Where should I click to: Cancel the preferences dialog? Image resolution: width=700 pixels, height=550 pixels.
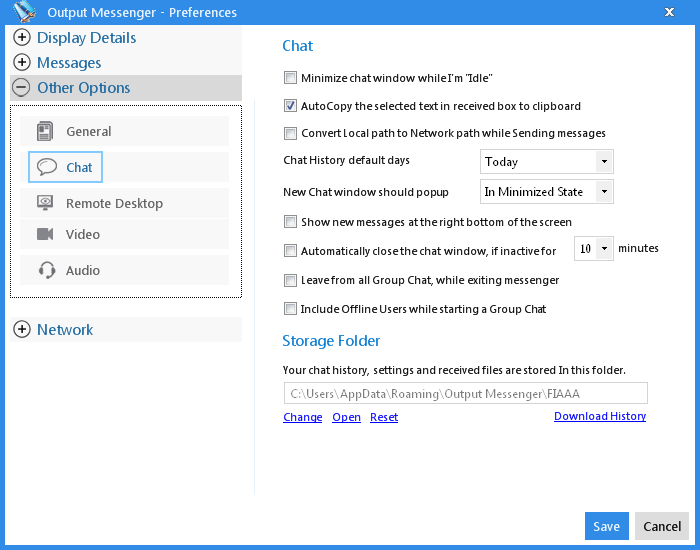tap(662, 526)
